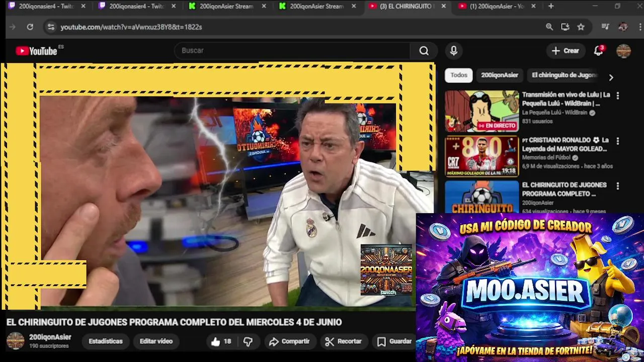Image resolution: width=644 pixels, height=362 pixels.
Task: Dislike the video with thumbs down
Action: pyautogui.click(x=248, y=341)
